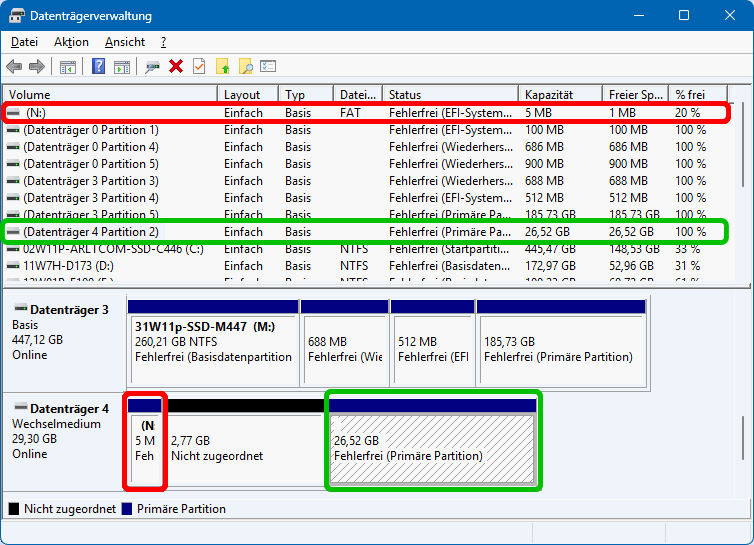Click the magnifier search icon in toolbar
Screen dimensions: 754x545
point(246,67)
